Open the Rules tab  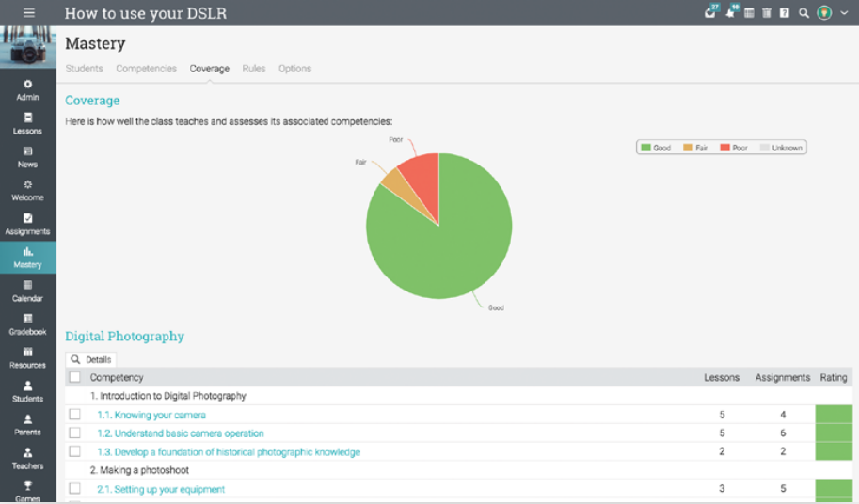[x=253, y=69]
